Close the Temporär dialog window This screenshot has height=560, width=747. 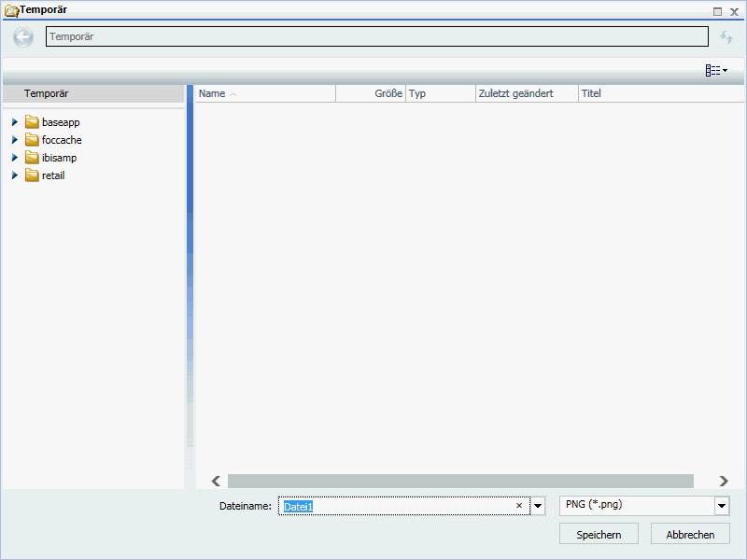734,11
